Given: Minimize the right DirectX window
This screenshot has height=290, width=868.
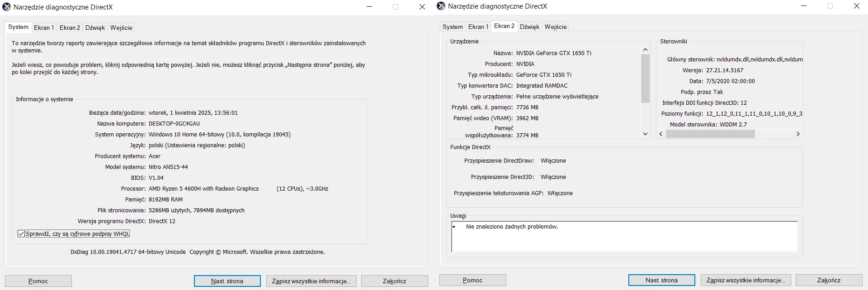Looking at the screenshot, I should [x=804, y=6].
